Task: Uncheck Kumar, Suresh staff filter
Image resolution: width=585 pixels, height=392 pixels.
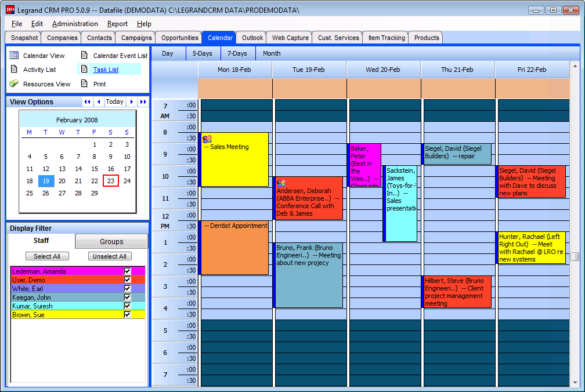Action: (127, 306)
